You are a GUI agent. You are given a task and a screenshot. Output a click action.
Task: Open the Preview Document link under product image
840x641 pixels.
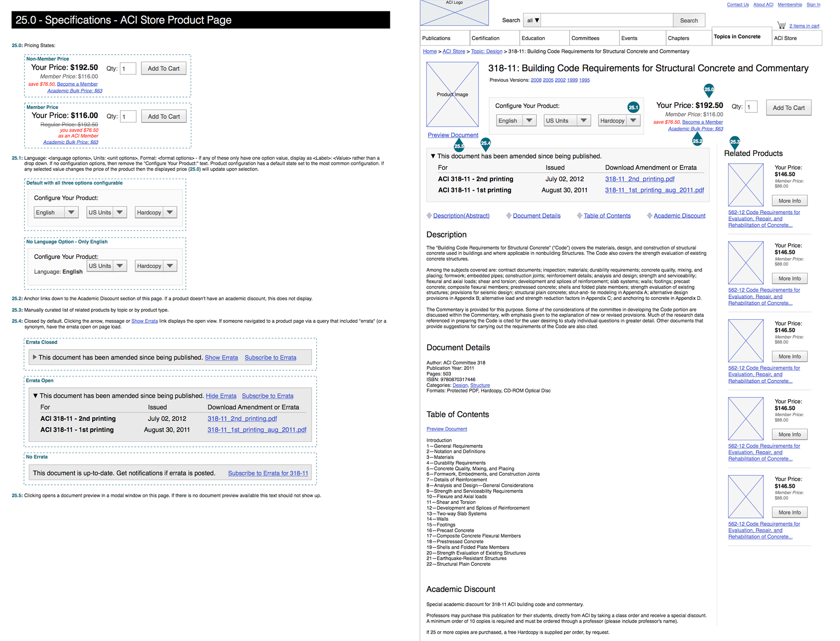tap(453, 135)
